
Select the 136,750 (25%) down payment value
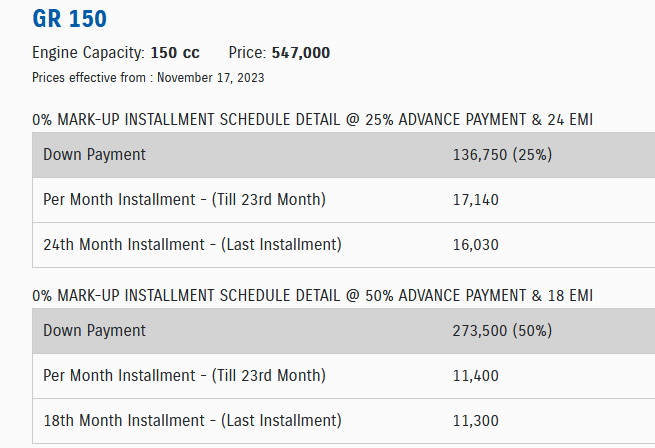click(x=503, y=155)
